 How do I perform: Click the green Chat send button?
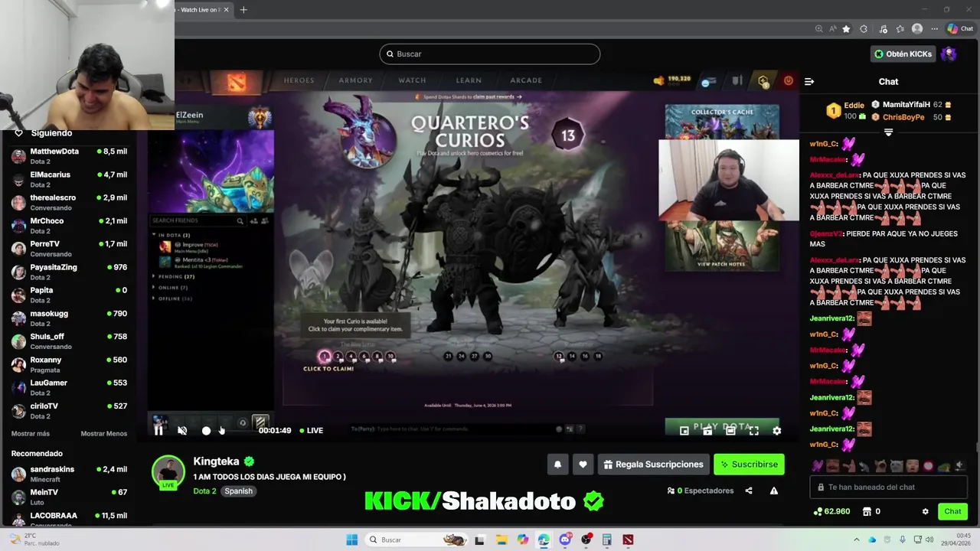coord(952,511)
